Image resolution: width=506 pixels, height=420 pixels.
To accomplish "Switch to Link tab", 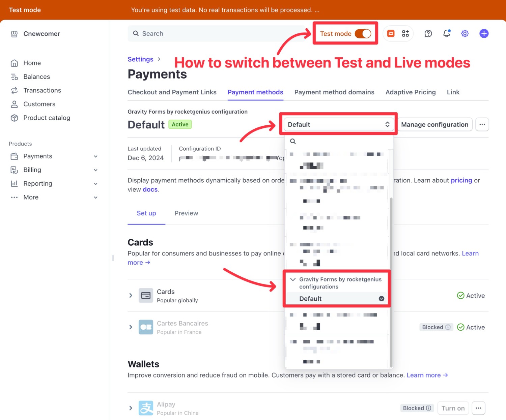I will [x=453, y=92].
